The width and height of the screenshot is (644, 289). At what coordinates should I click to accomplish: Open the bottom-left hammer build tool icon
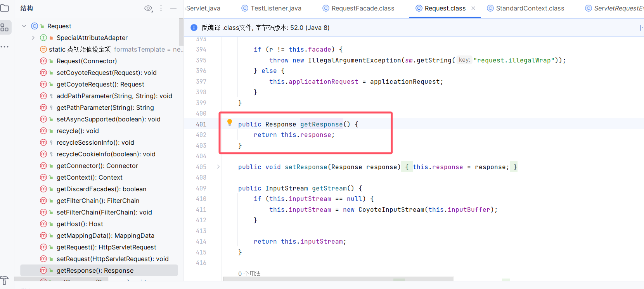pyautogui.click(x=4, y=280)
